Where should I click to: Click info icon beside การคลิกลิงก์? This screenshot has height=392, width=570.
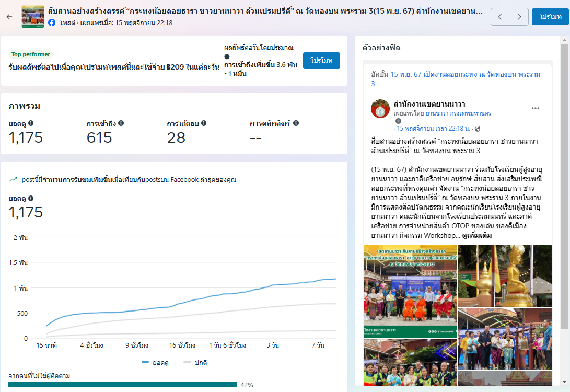coord(296,123)
